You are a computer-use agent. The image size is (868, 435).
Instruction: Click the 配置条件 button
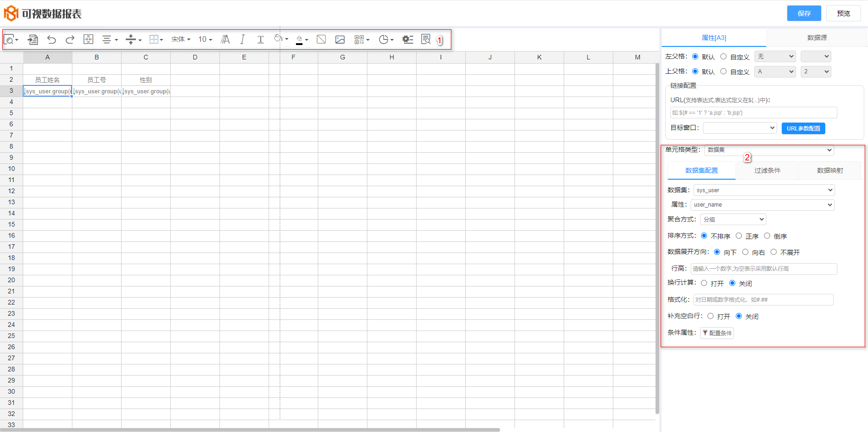tap(717, 333)
